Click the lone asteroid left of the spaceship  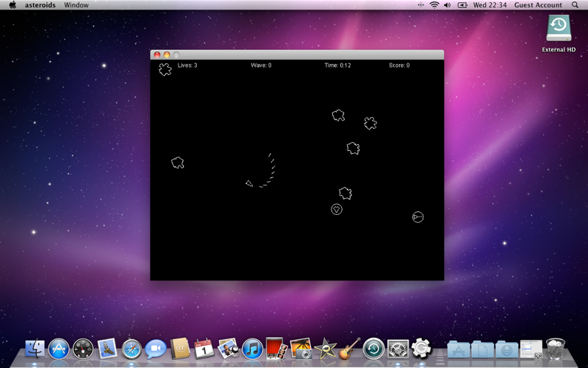coord(178,163)
